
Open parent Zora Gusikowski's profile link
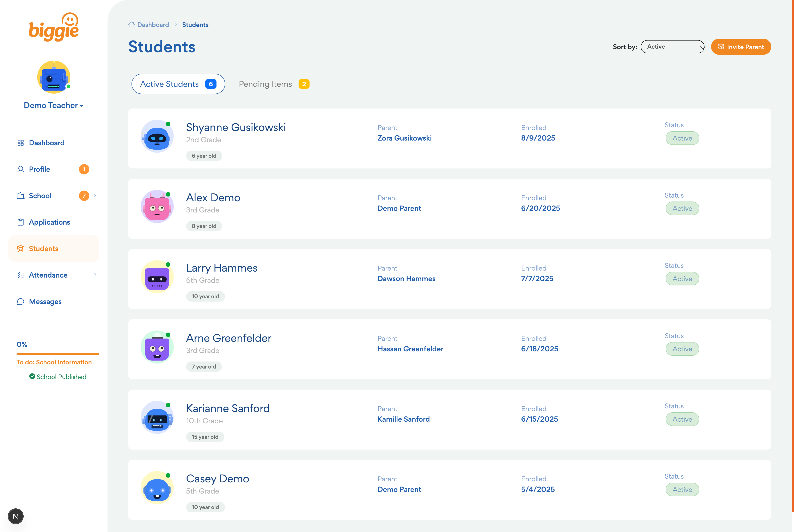[404, 138]
